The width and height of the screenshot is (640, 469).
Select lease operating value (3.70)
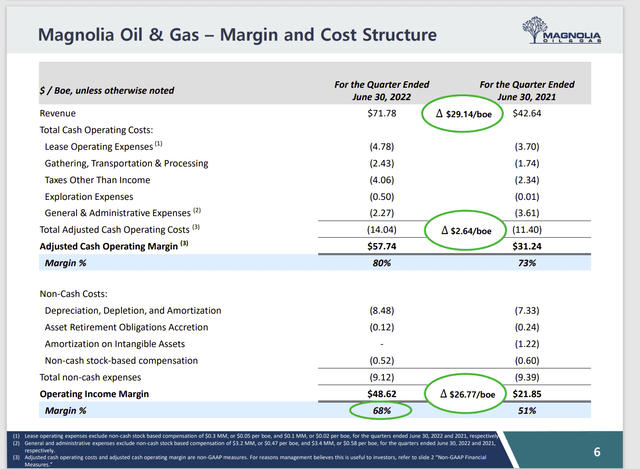pyautogui.click(x=527, y=147)
